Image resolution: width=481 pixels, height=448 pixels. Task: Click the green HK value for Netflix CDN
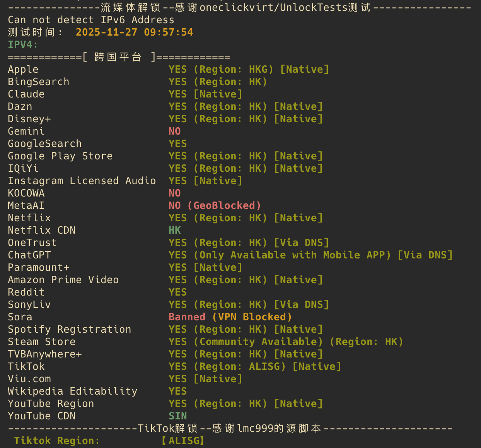click(175, 230)
